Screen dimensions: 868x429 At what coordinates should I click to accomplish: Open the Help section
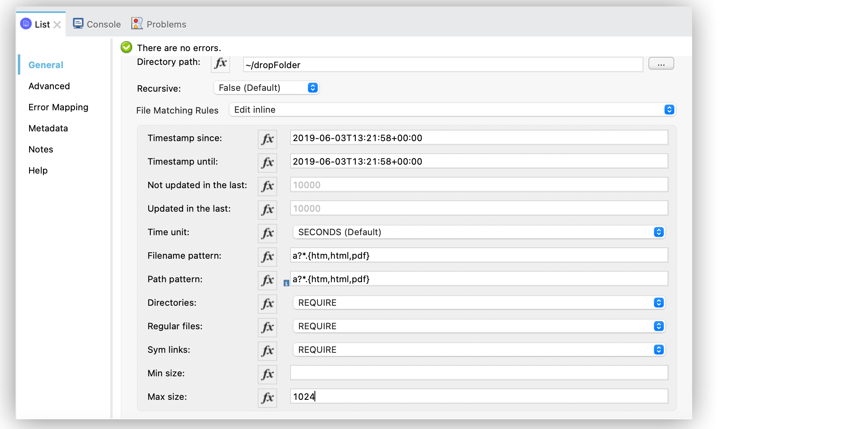click(38, 170)
